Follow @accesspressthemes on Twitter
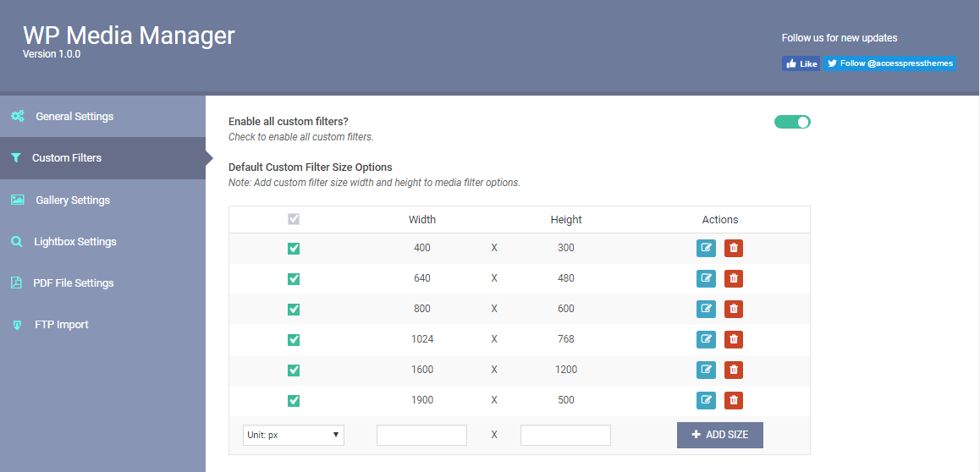Image resolution: width=980 pixels, height=472 pixels. (889, 63)
